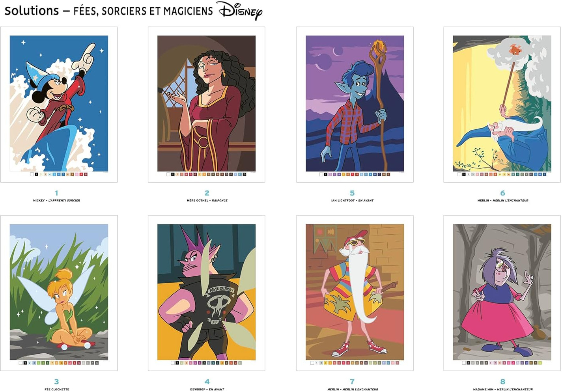
Task: Click the number 8 label
Action: click(x=502, y=381)
